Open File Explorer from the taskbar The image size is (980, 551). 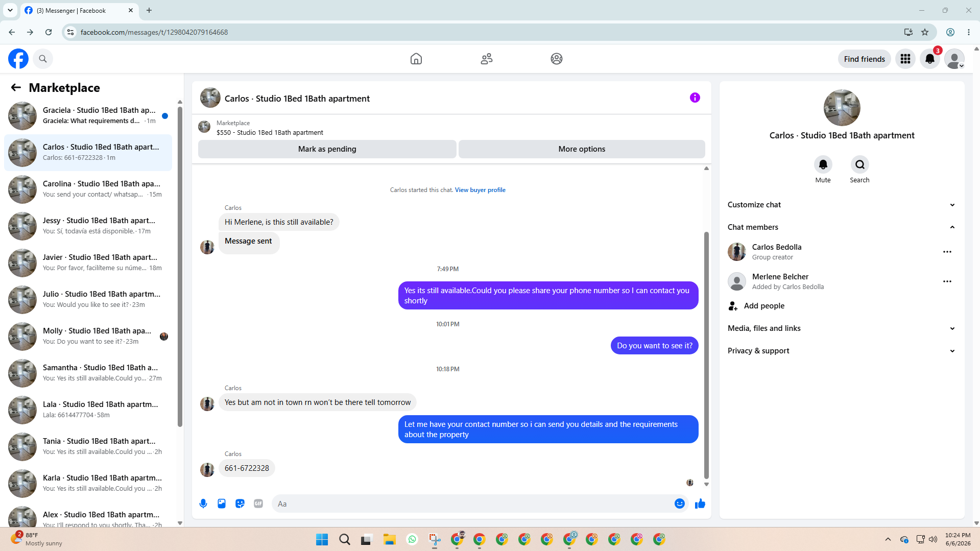390,539
